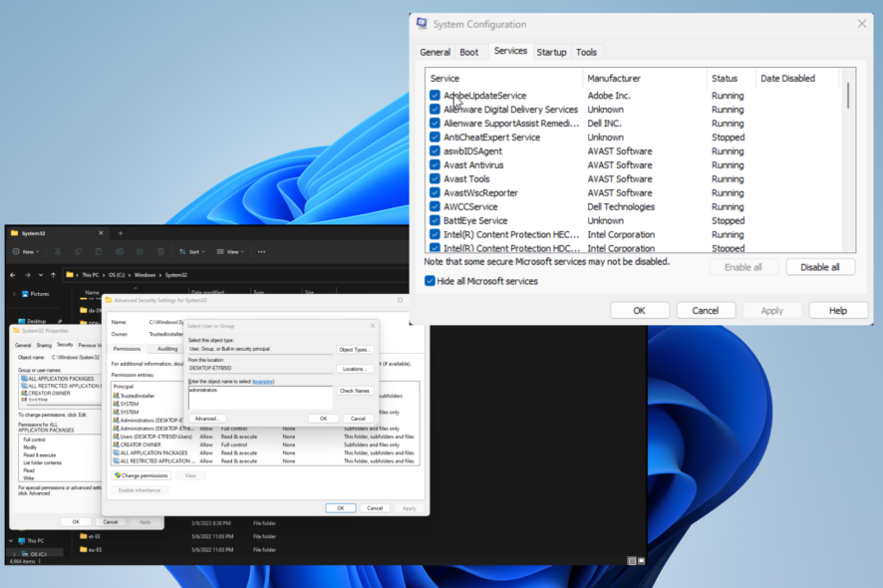Switch to the Tools tab

click(x=586, y=52)
